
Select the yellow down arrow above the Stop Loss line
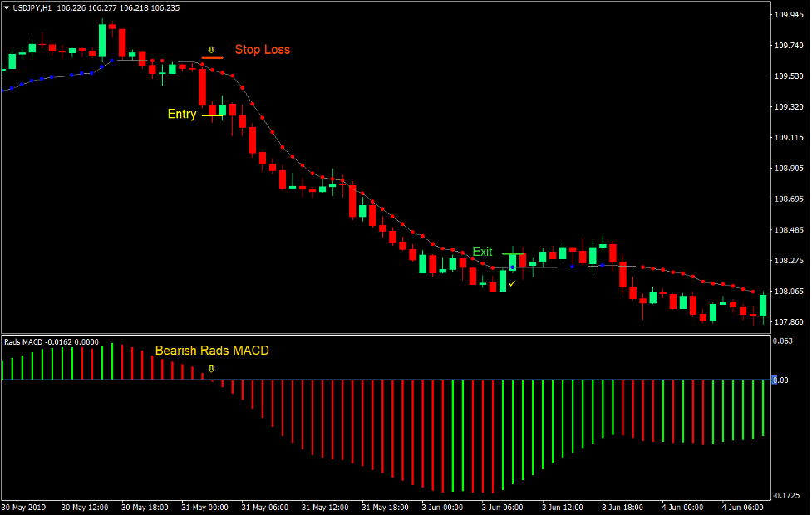point(211,48)
